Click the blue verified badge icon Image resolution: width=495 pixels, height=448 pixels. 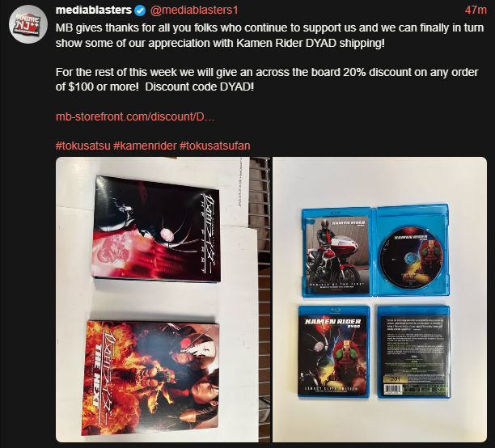[x=140, y=11]
